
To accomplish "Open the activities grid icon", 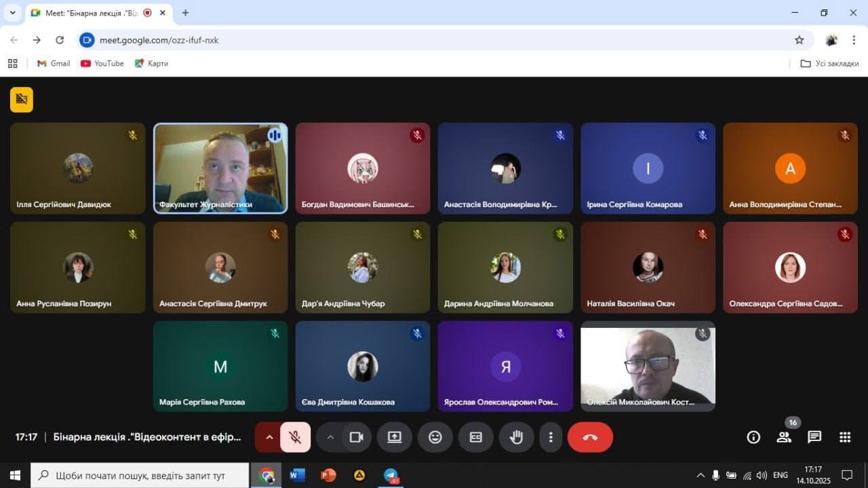I will pos(845,437).
